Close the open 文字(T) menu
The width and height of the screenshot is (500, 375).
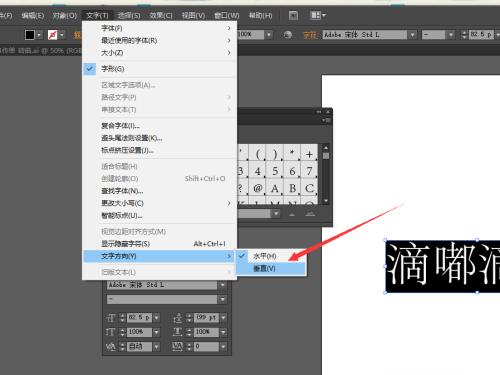(x=97, y=16)
